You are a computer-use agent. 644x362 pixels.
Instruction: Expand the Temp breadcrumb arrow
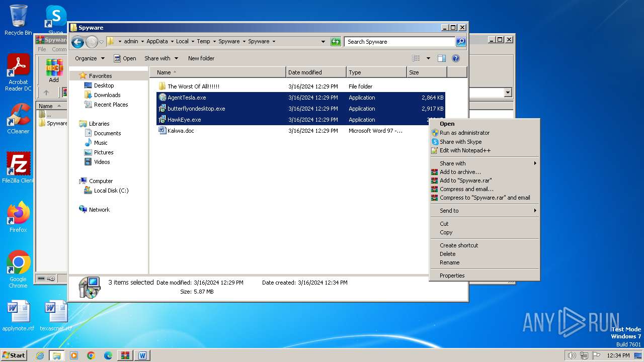(214, 42)
